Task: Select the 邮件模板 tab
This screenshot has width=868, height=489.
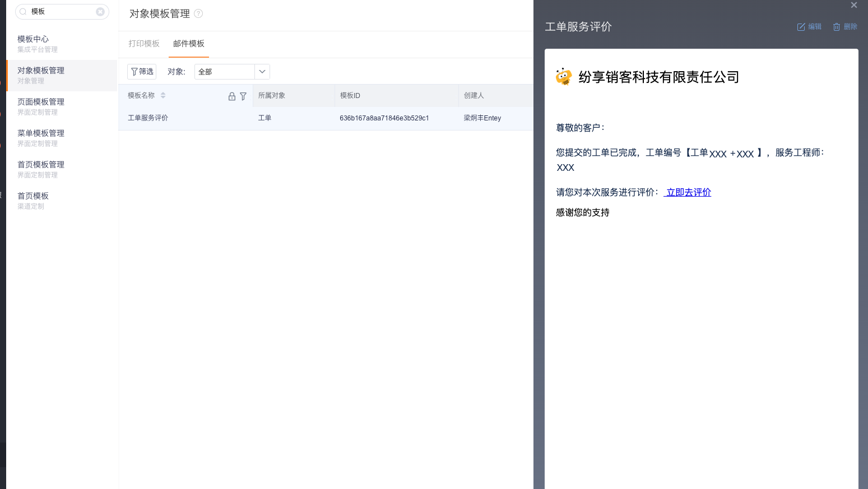Action: tap(189, 44)
